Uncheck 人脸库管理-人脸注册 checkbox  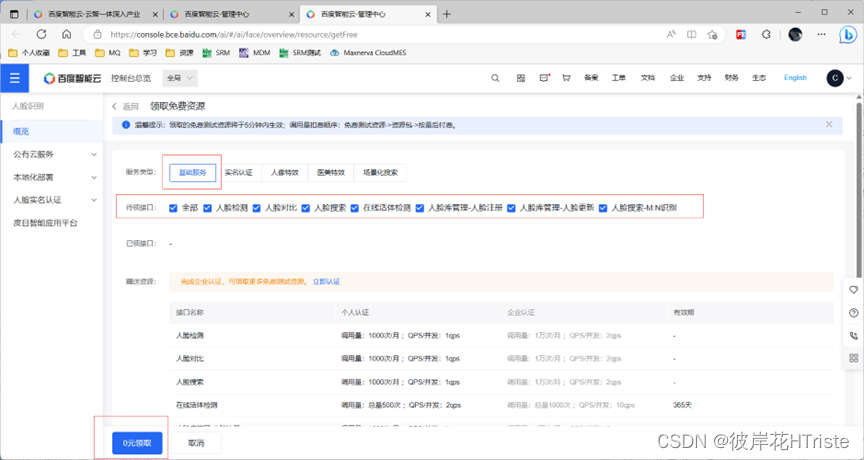pos(420,208)
